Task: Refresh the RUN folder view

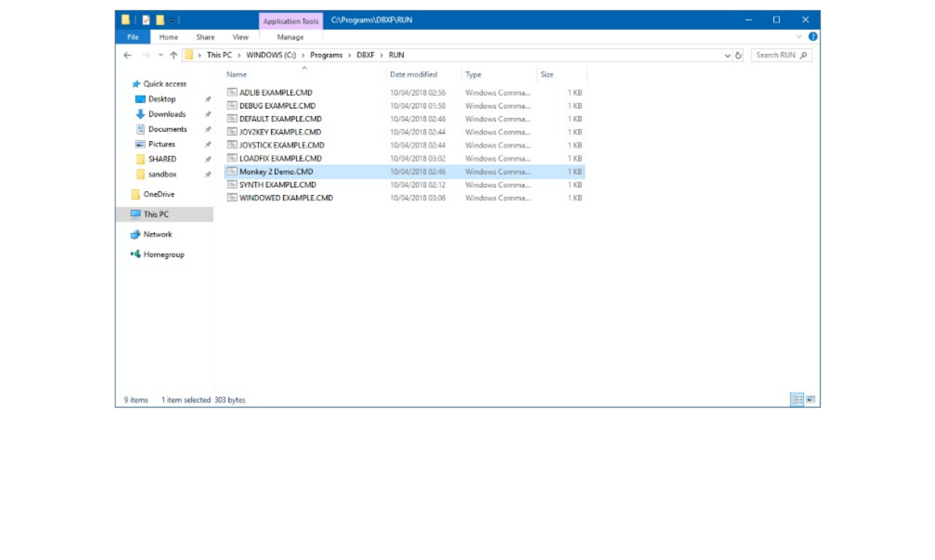Action: pyautogui.click(x=738, y=55)
